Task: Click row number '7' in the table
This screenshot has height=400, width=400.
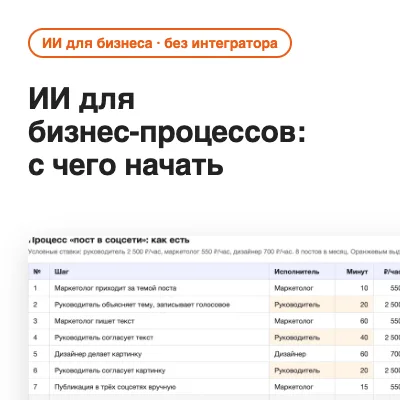Action: (x=35, y=387)
